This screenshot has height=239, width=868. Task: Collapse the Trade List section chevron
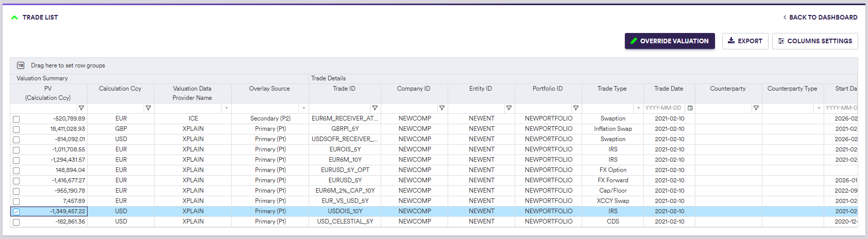pos(14,18)
